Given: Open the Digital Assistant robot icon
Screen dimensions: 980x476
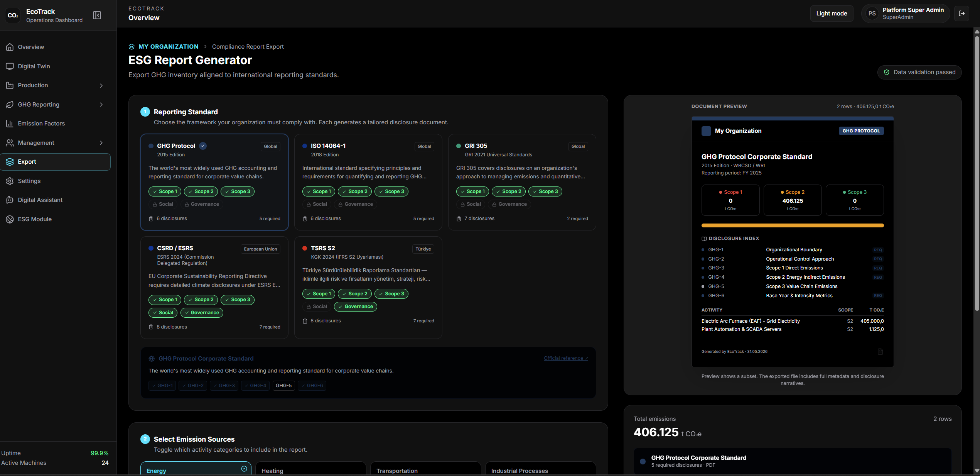Looking at the screenshot, I should [x=10, y=200].
